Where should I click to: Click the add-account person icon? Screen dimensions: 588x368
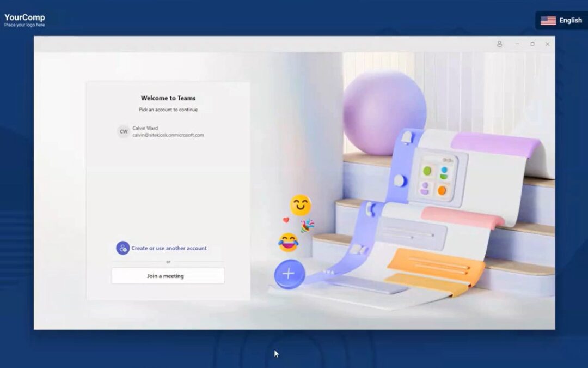tap(122, 248)
